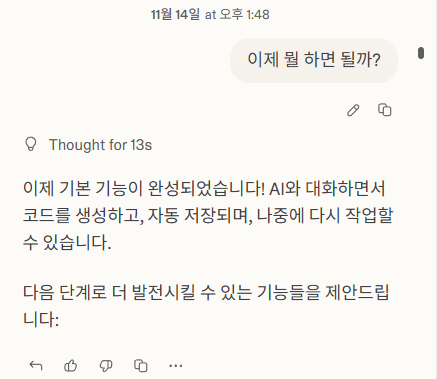Give the response a thumbs down
This screenshot has width=437, height=379.
pos(106,366)
